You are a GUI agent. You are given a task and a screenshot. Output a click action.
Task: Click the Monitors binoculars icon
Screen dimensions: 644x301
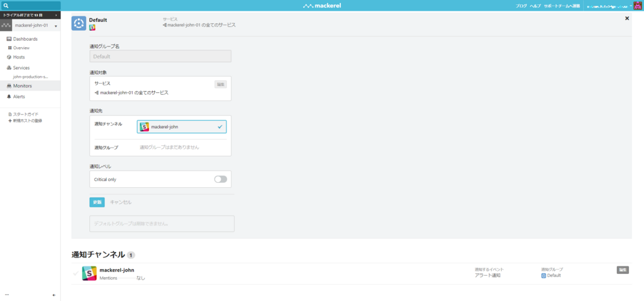coord(9,86)
